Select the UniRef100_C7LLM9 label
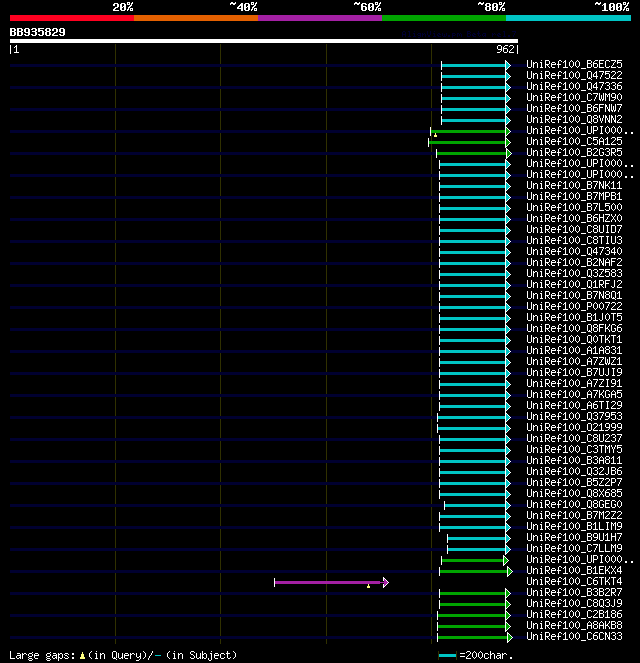 [x=574, y=548]
